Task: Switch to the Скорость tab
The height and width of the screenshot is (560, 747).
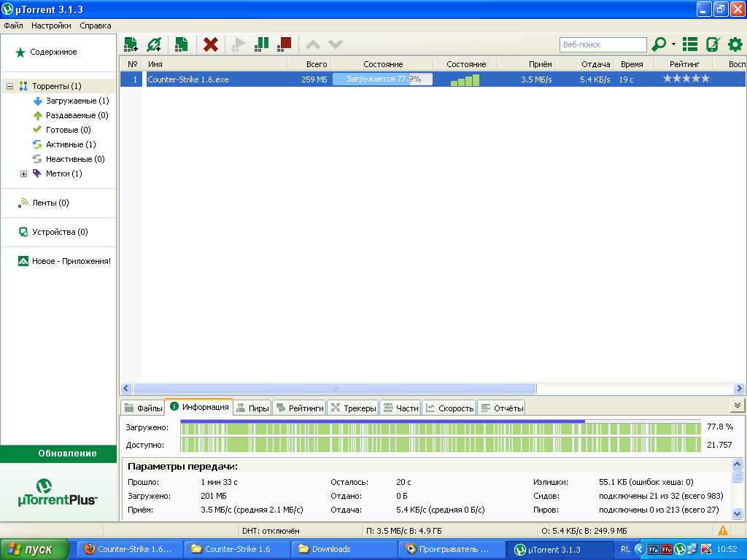Action: pyautogui.click(x=449, y=408)
